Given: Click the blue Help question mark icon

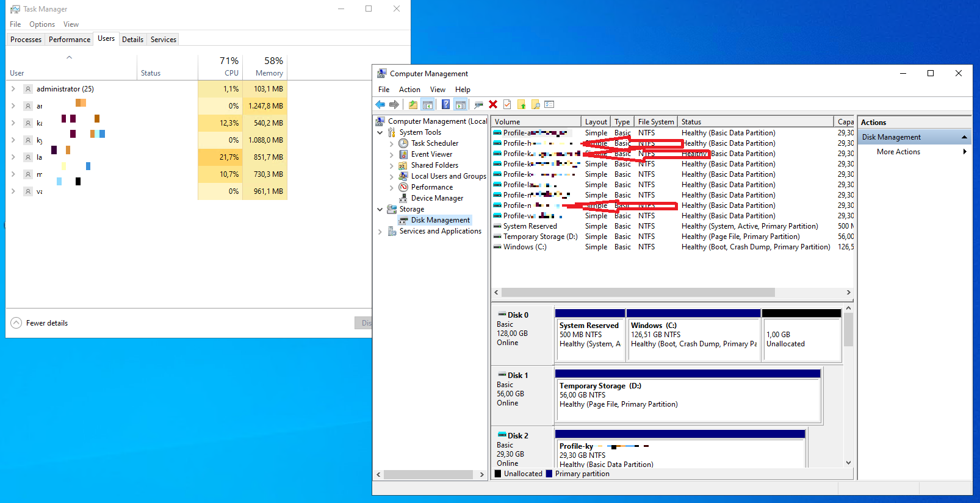Looking at the screenshot, I should [x=446, y=105].
